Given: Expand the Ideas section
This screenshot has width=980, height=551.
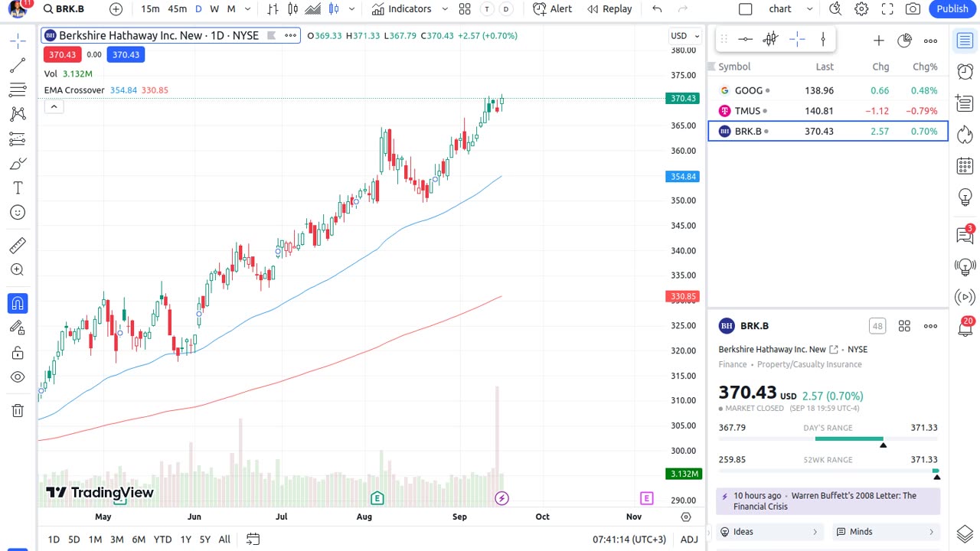Looking at the screenshot, I should tap(770, 532).
